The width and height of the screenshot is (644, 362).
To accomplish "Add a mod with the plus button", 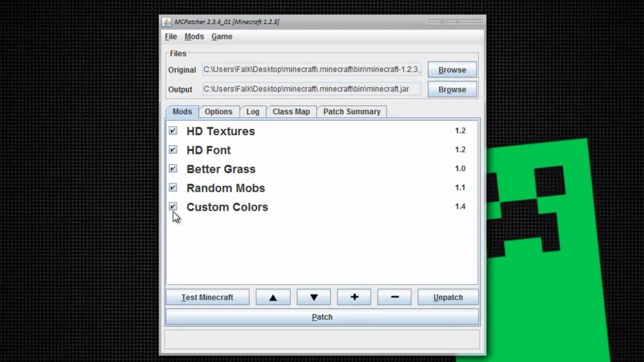I will (x=354, y=297).
